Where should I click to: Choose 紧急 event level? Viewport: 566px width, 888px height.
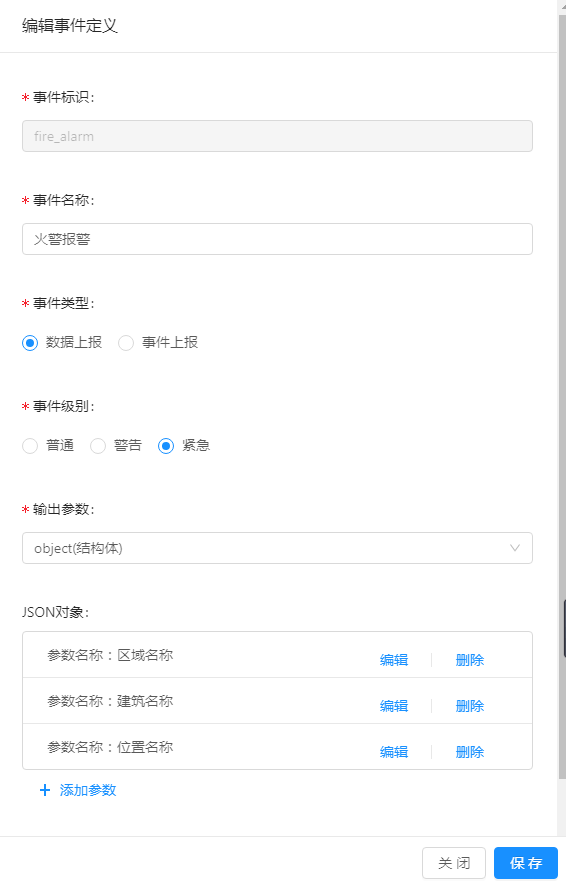click(x=166, y=446)
